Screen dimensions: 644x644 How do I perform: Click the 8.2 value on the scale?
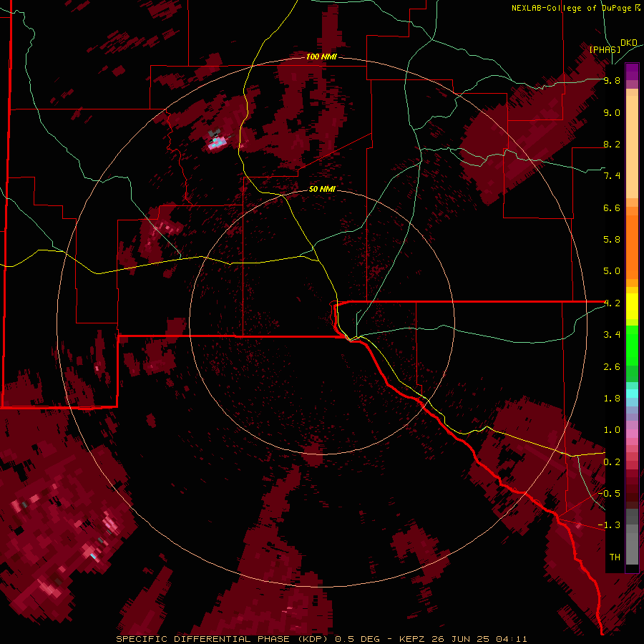click(612, 145)
